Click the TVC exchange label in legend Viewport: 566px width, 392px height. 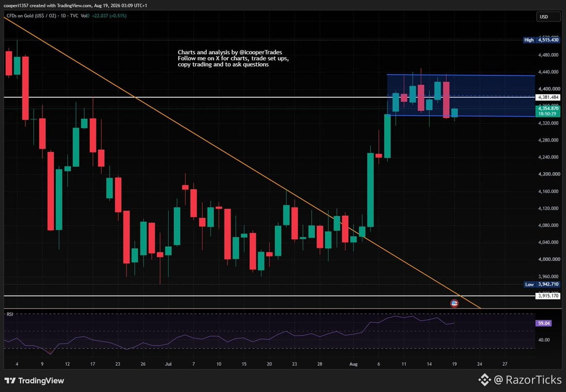(x=74, y=16)
